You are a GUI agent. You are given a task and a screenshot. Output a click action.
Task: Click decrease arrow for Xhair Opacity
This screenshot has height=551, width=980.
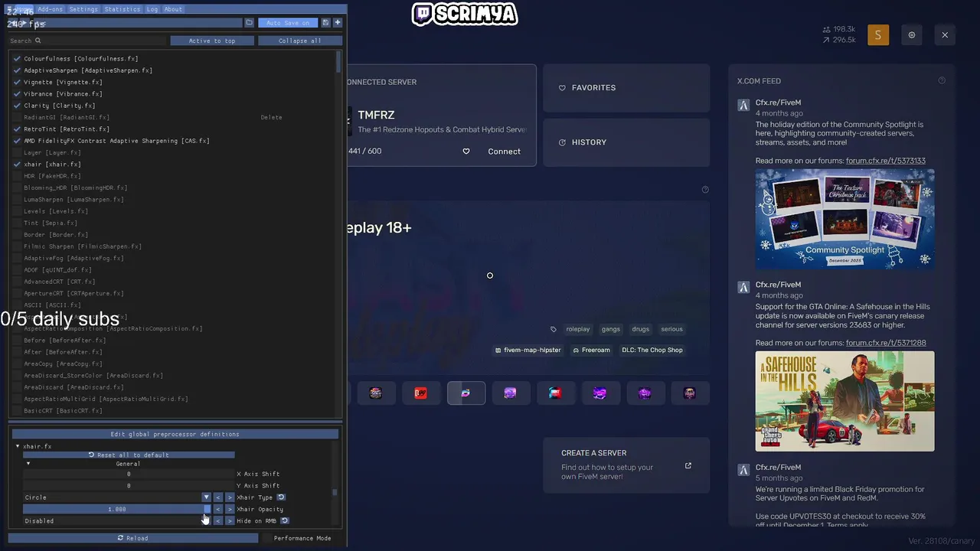click(x=217, y=509)
